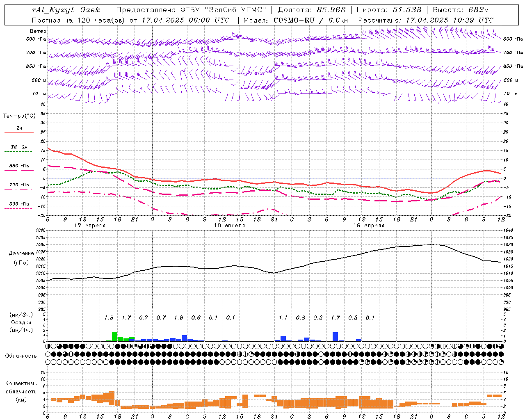This screenshot has height=420, width=525.
Task: Click the 3-hour precipitation value 0.6
Action: click(196, 318)
